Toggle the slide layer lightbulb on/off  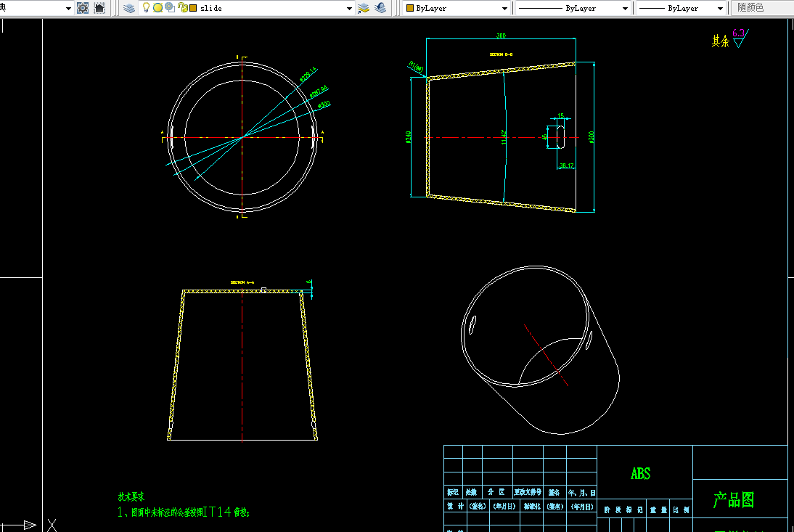click(146, 7)
